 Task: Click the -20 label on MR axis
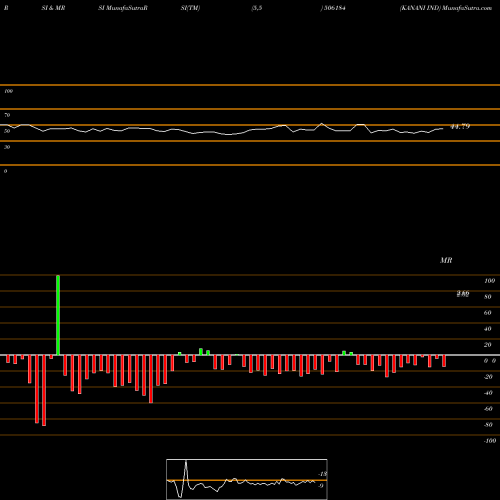pos(488,377)
